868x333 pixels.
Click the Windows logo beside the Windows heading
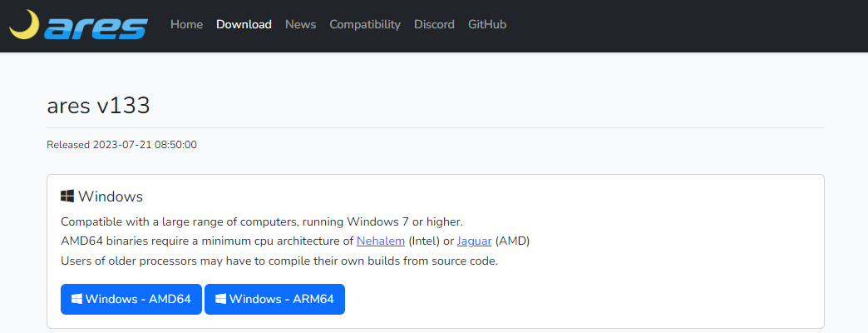pyautogui.click(x=67, y=196)
